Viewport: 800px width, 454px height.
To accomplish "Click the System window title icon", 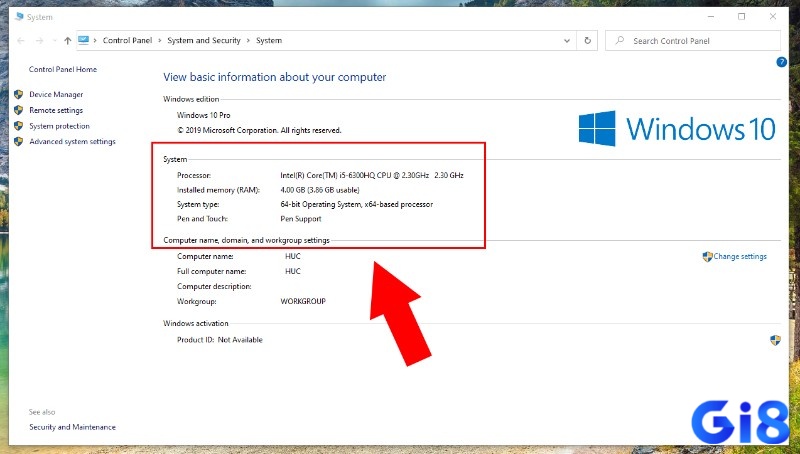I will (x=19, y=17).
